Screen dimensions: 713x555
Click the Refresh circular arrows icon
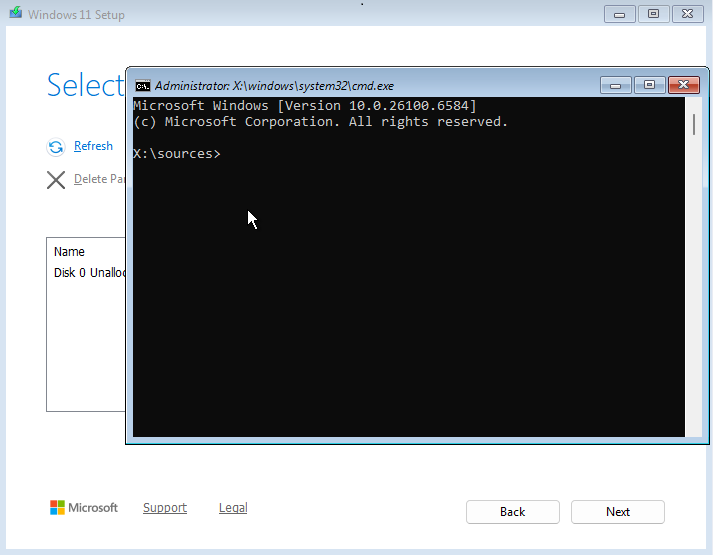pyautogui.click(x=56, y=147)
